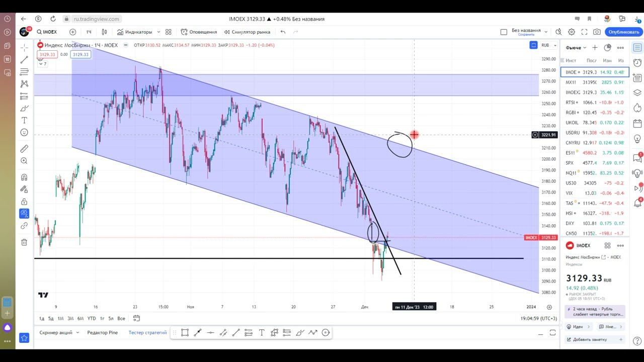Screen dimensions: 644x362
Task: Change candlestick chart type
Action: tap(104, 32)
